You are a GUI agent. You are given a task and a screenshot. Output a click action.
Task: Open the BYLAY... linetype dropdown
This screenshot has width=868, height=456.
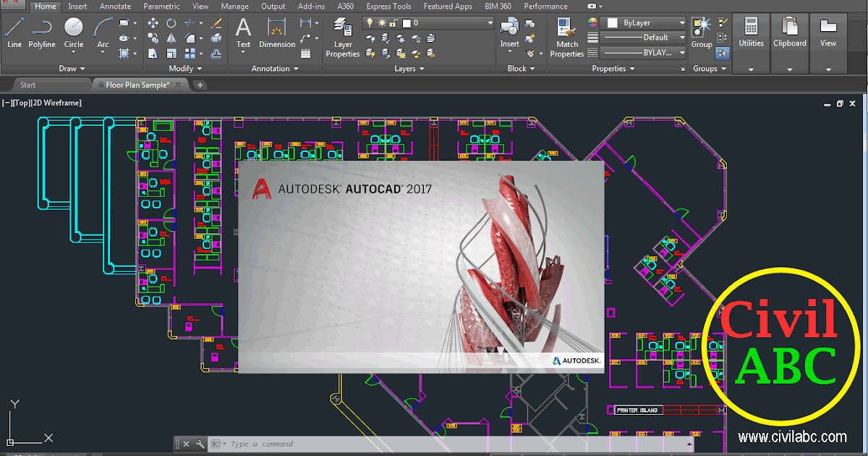coord(681,53)
